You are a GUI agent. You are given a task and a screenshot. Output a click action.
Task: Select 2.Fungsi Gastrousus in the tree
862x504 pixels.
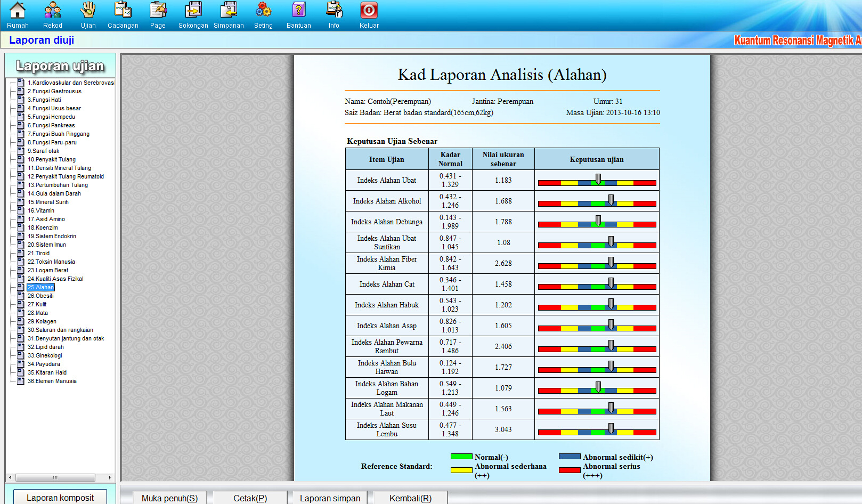pos(54,91)
